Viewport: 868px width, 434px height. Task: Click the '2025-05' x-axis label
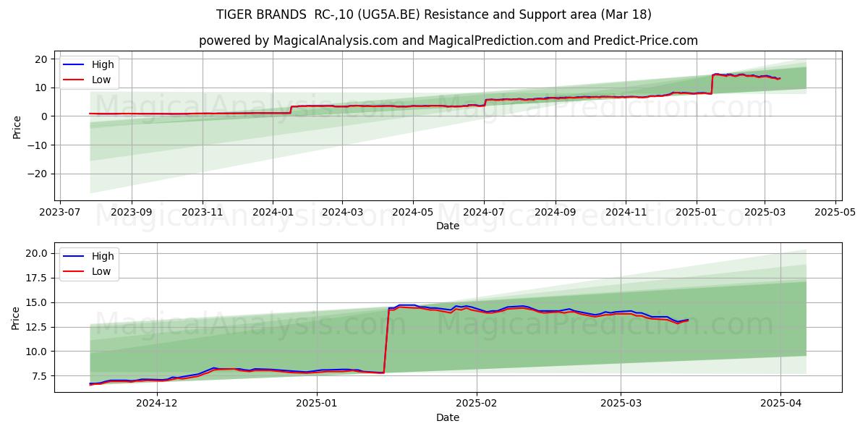point(835,213)
